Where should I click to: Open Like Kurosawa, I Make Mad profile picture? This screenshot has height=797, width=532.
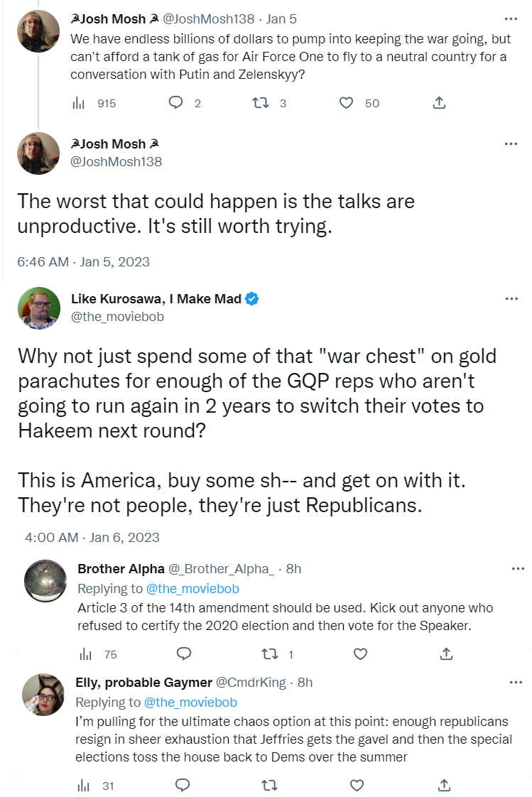[38, 309]
